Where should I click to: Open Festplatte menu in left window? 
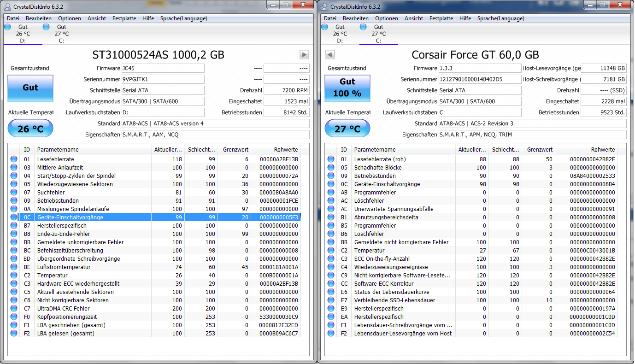124,18
